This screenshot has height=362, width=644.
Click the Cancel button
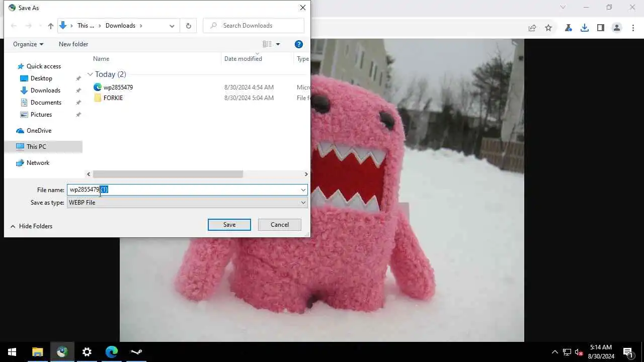click(x=280, y=225)
